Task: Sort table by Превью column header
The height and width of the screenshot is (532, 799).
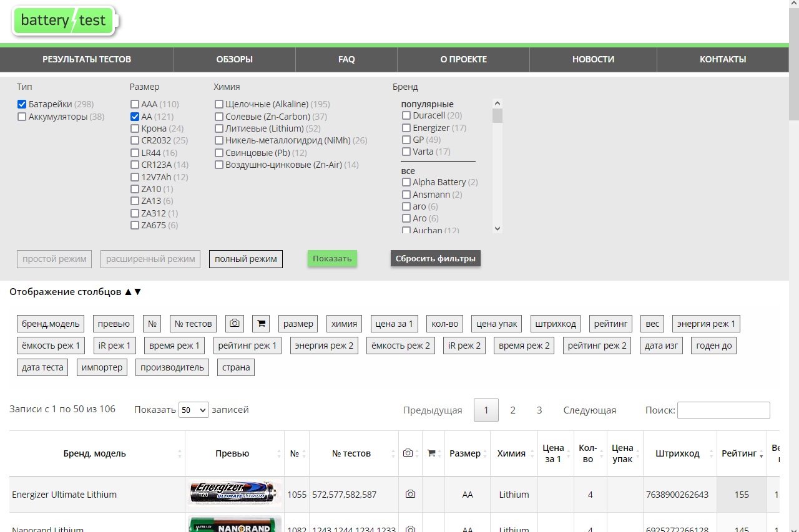Action: tap(235, 453)
